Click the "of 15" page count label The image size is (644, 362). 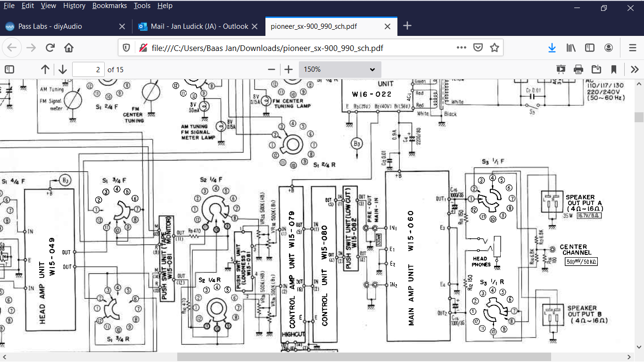pyautogui.click(x=116, y=69)
